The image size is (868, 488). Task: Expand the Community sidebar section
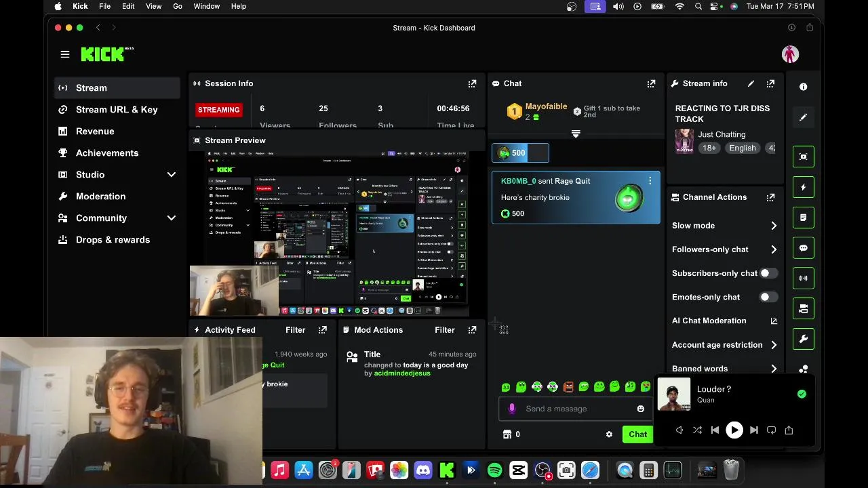point(171,218)
